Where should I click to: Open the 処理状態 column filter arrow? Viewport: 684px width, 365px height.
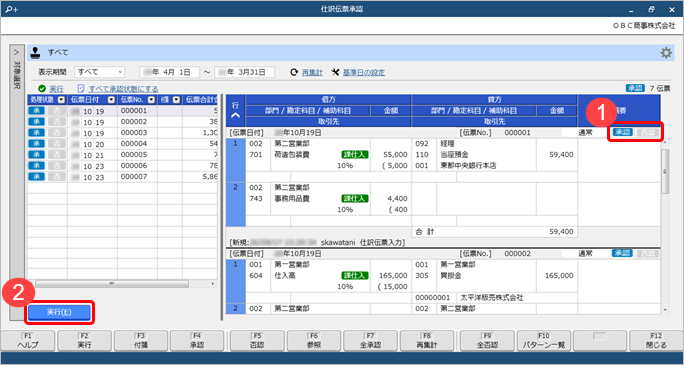(62, 100)
